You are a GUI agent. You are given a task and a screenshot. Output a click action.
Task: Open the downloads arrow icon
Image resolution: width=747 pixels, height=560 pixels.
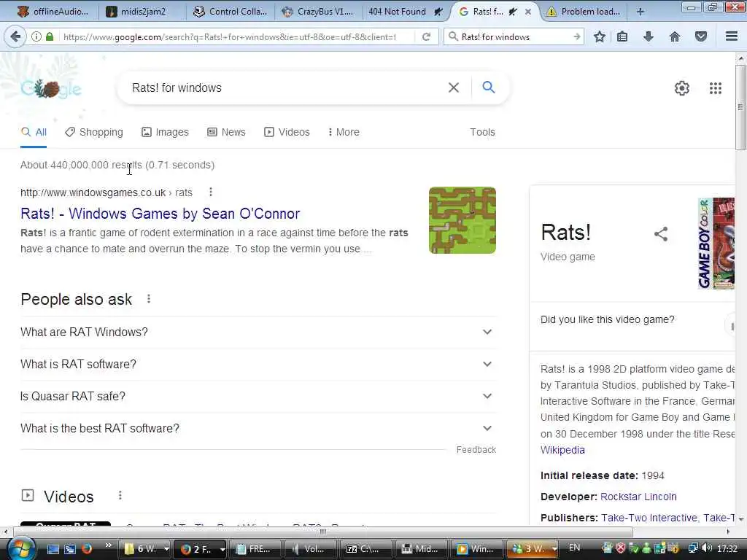[649, 36]
